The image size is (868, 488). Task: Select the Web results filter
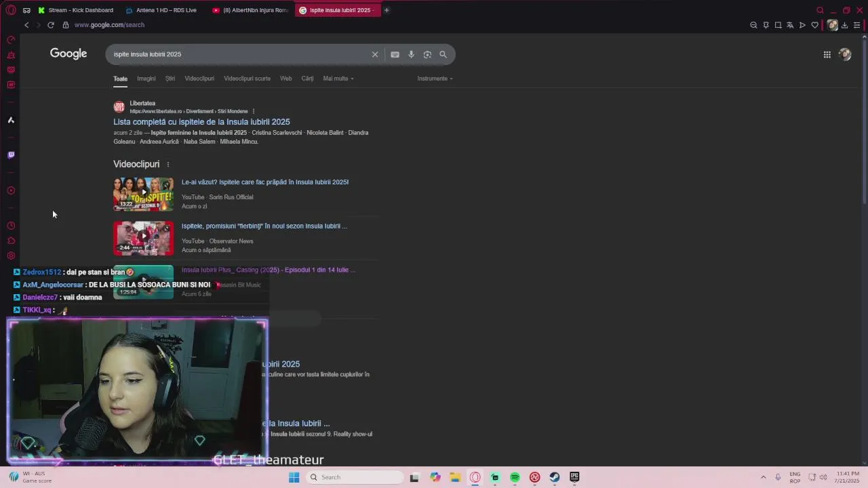point(286,79)
